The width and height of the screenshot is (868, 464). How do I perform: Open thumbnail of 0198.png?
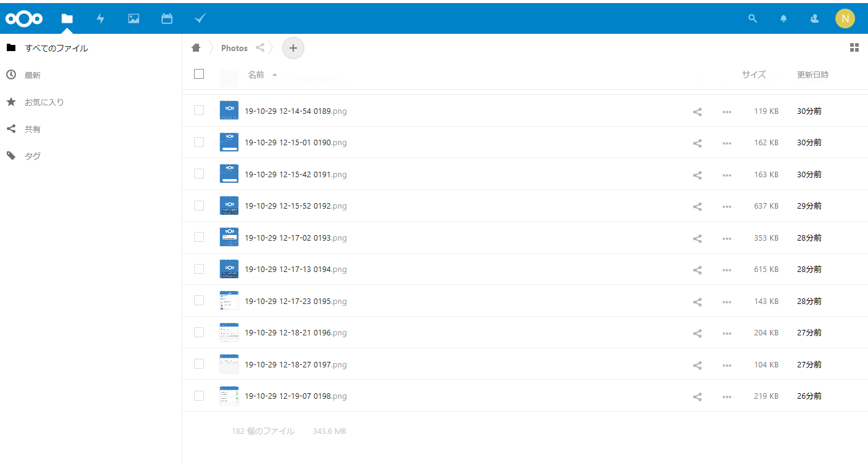(x=229, y=396)
